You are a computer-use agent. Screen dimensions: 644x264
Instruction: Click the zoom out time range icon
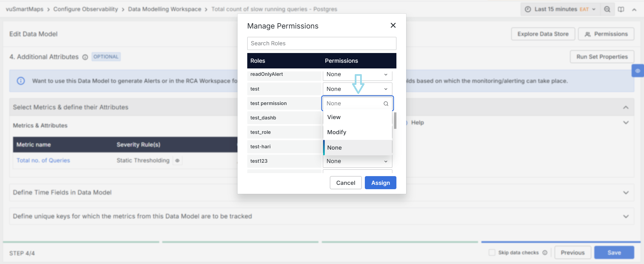pyautogui.click(x=607, y=9)
